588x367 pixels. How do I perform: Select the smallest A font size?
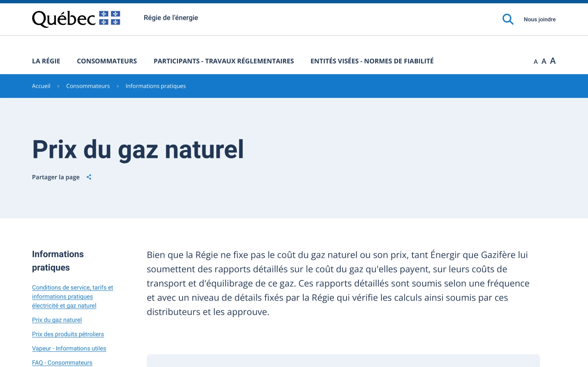(x=535, y=62)
